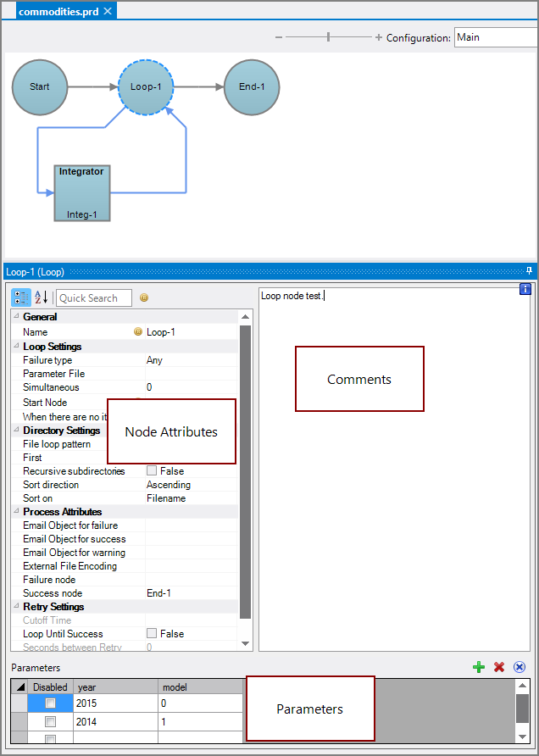539x756 pixels.
Task: Click the model column header
Action: (x=201, y=687)
